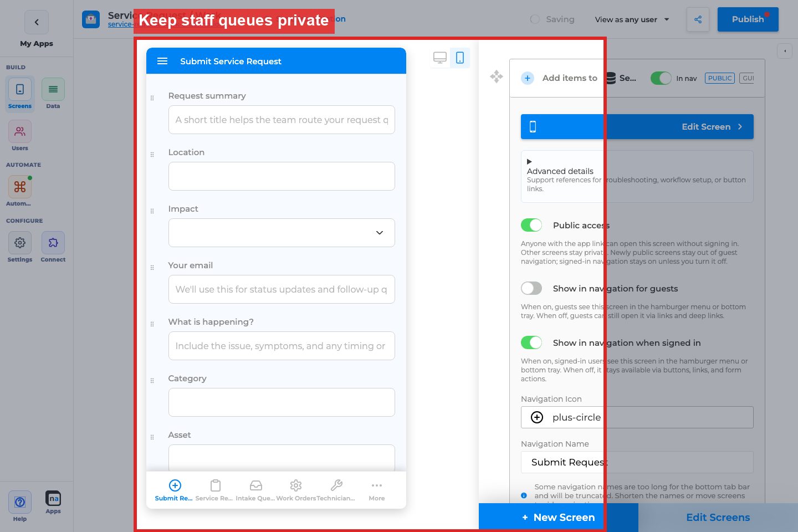Expand the Advanced details section
The image size is (798, 532).
click(x=637, y=176)
